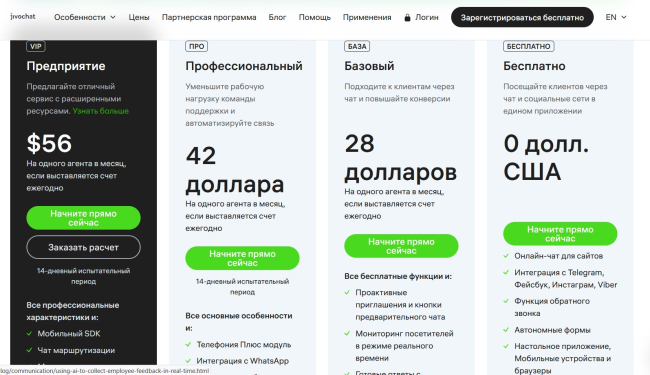The image size is (650, 375).
Task: Click checkmark beside Онлайн-чат для сайтов
Action: pos(506,256)
